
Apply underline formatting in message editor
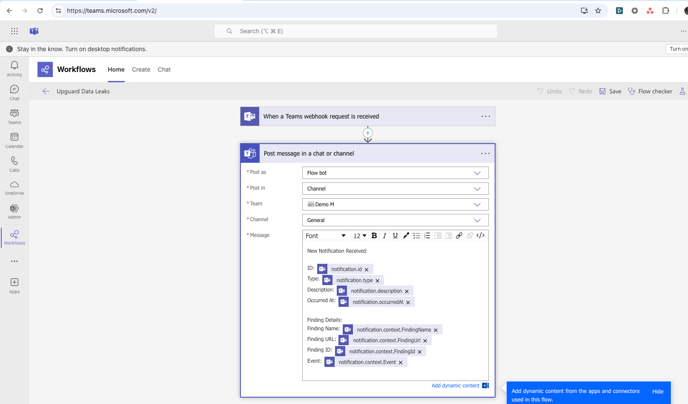pos(395,236)
